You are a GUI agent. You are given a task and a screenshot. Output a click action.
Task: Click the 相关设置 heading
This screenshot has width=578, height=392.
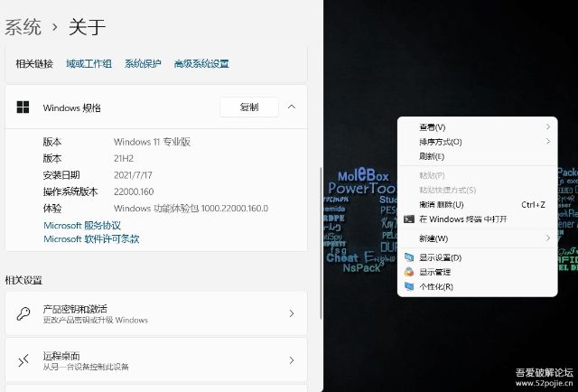point(23,280)
